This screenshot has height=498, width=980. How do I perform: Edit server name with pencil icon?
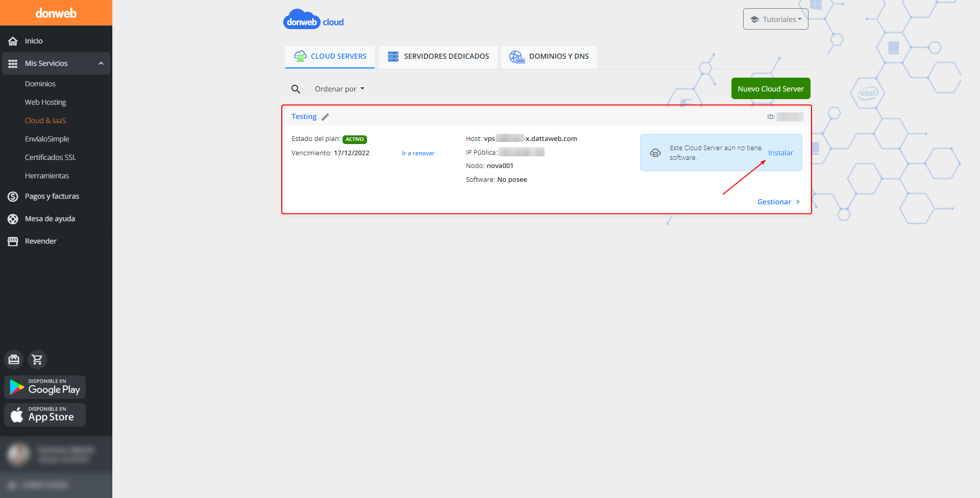[325, 117]
